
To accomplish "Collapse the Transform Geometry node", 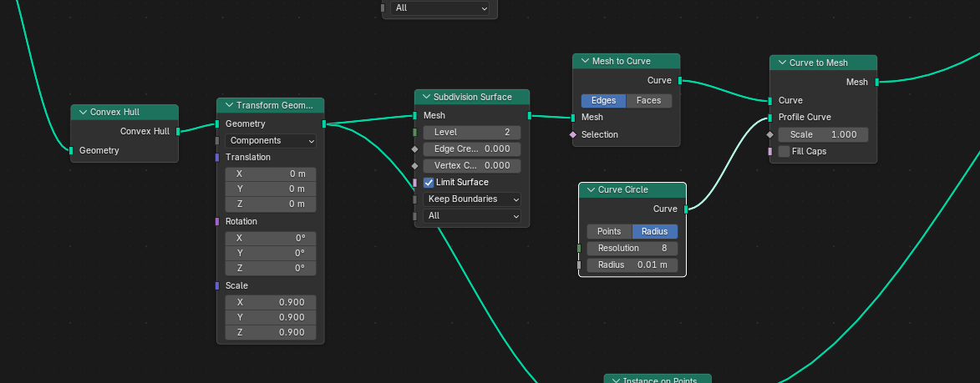I will click(229, 105).
